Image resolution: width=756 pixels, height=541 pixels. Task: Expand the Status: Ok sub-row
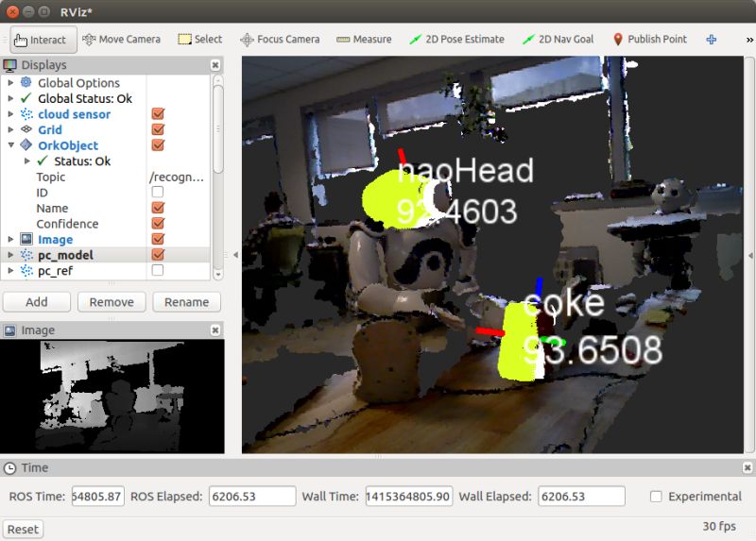click(27, 161)
